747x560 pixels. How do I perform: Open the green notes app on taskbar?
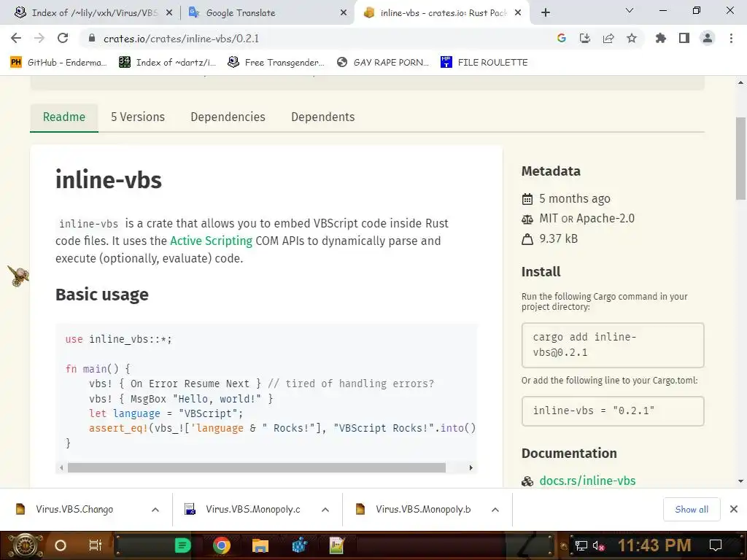point(182,545)
